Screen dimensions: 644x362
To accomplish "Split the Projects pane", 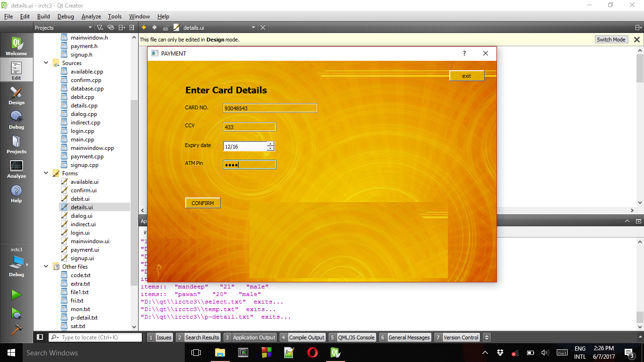I will point(122,28).
